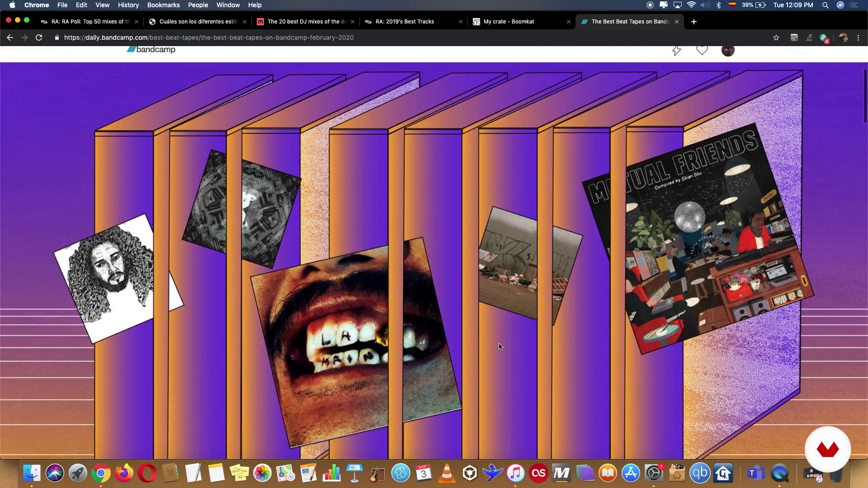Bookmark this page with the star icon

776,38
